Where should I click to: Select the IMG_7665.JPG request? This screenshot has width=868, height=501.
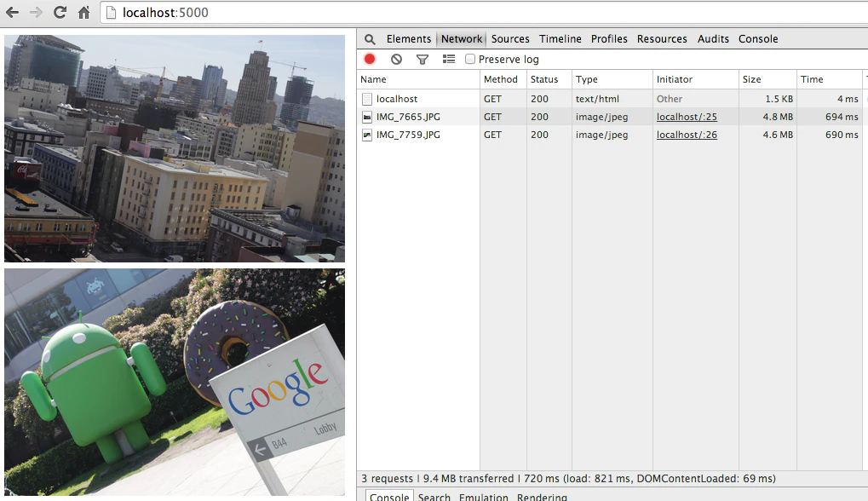612,117
